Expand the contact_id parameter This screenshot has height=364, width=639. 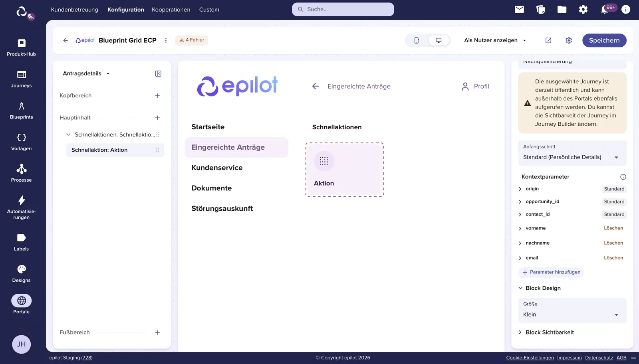(520, 214)
